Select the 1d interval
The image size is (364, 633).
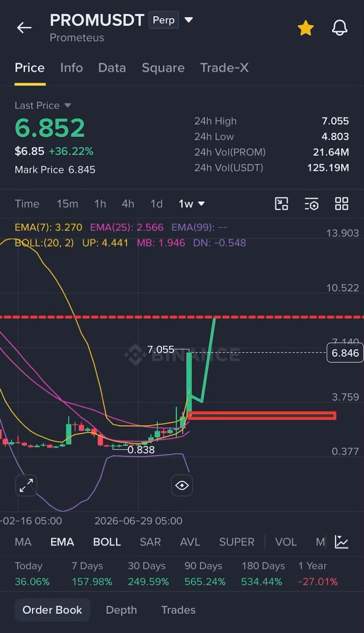pos(156,204)
